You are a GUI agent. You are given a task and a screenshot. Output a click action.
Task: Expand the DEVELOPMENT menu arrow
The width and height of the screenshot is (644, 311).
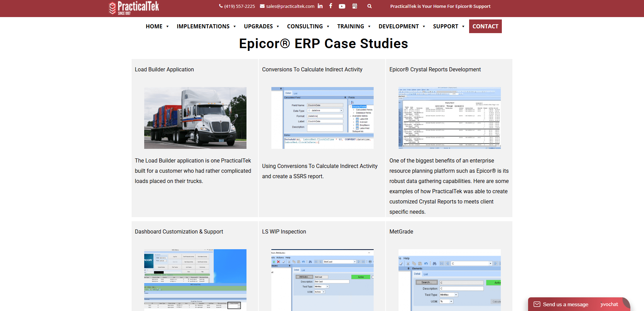point(424,27)
